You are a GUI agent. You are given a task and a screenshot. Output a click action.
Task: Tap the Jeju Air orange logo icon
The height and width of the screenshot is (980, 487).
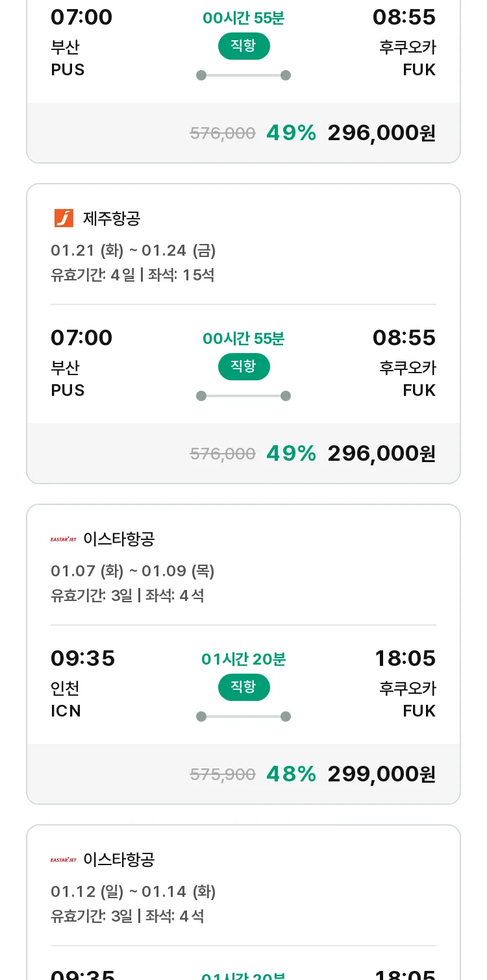coord(64,218)
